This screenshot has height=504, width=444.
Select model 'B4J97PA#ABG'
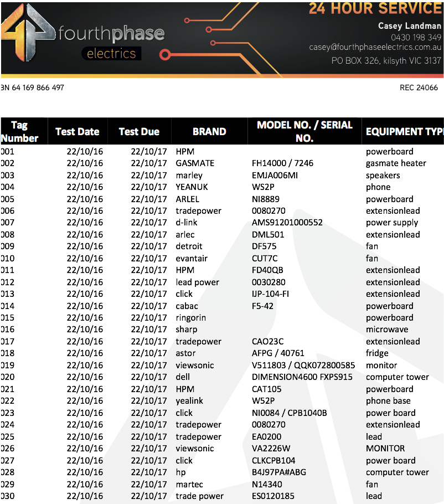click(279, 472)
